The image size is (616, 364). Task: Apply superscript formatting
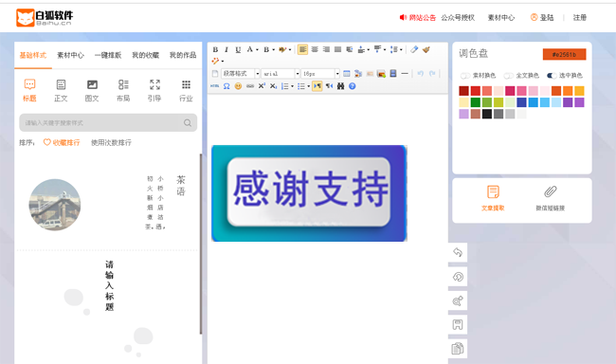pyautogui.click(x=262, y=85)
